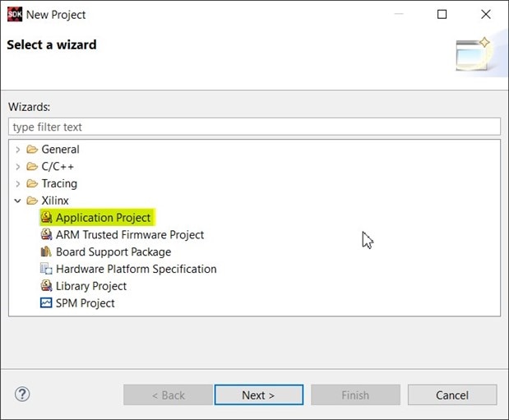
Task: Expand the Tracing wizard category
Action: tap(18, 184)
